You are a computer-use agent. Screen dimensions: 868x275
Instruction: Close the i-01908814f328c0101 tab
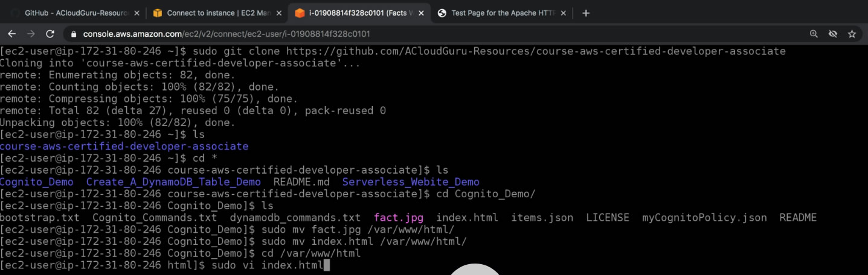(x=421, y=13)
